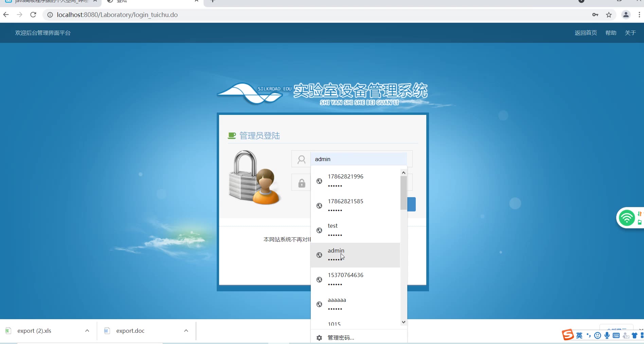644x344 pixels.
Task: Open the Chrome three-dot menu
Action: [639, 15]
